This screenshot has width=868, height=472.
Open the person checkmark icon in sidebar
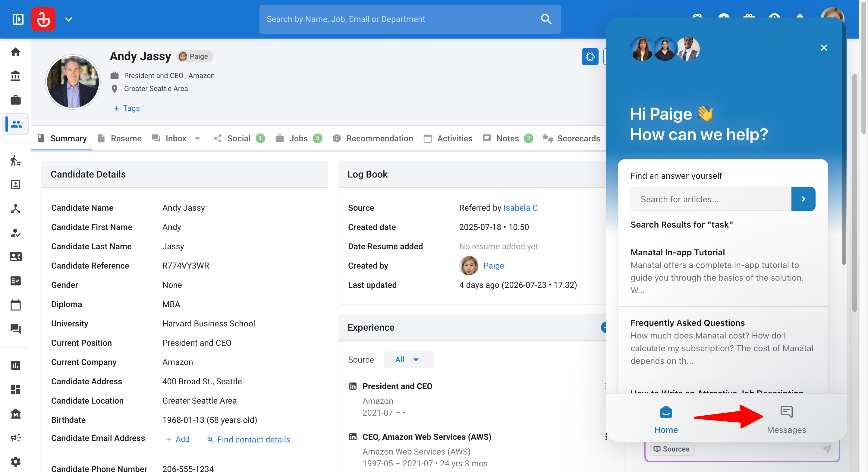[x=15, y=233]
